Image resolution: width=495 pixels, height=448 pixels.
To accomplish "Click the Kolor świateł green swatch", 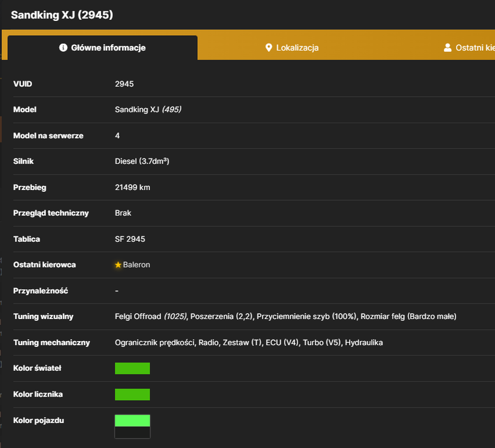I will coord(132,369).
